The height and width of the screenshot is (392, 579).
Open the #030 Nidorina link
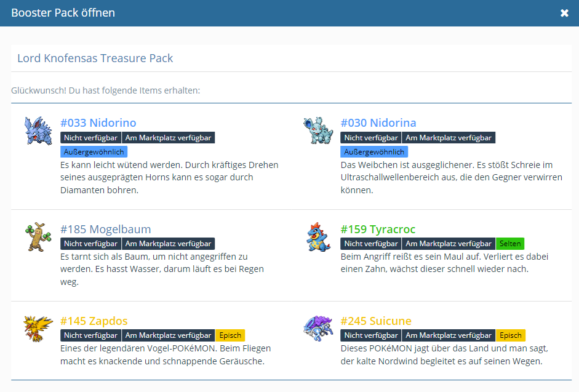(x=378, y=123)
